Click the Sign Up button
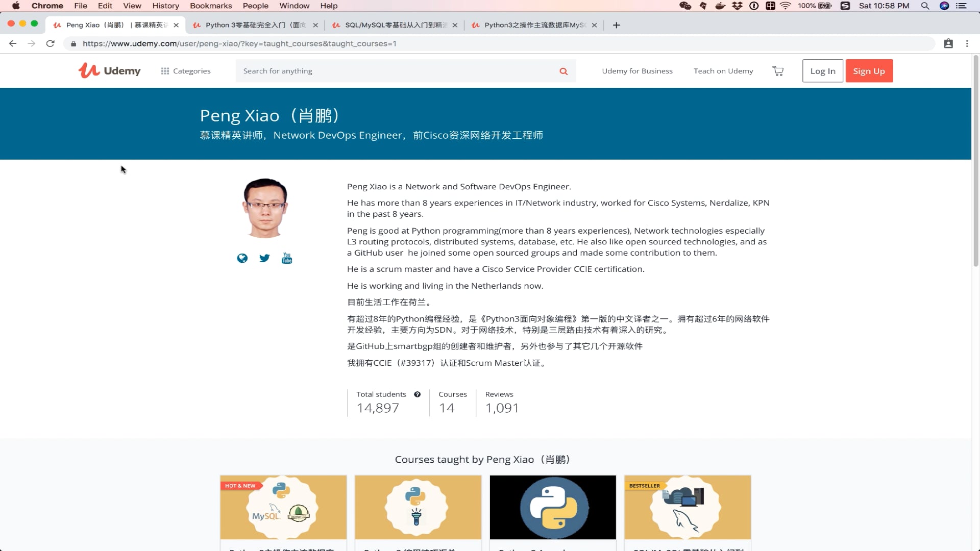 coord(869,71)
